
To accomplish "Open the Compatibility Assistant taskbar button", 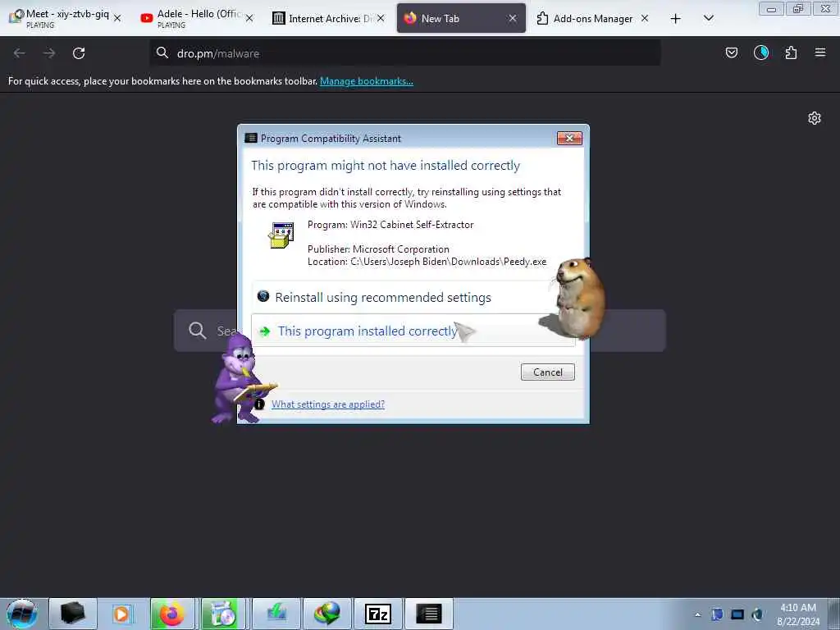I will (x=428, y=614).
